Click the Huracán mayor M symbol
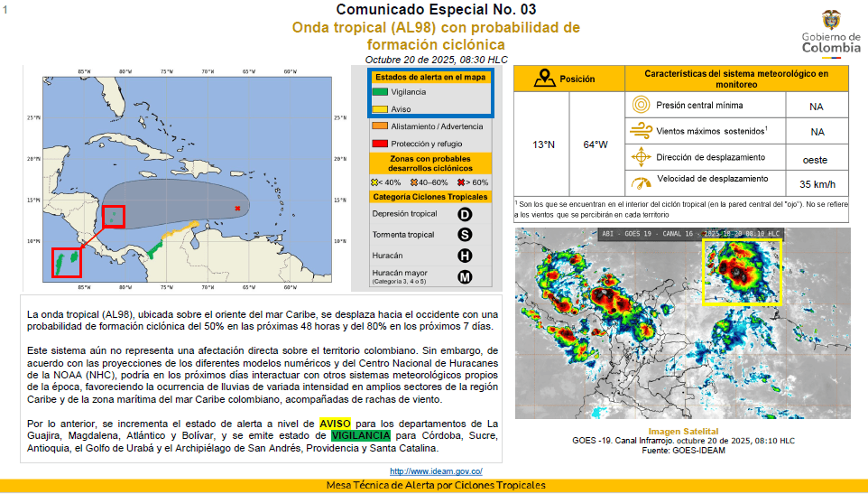This screenshot has width=868, height=494. 465,276
